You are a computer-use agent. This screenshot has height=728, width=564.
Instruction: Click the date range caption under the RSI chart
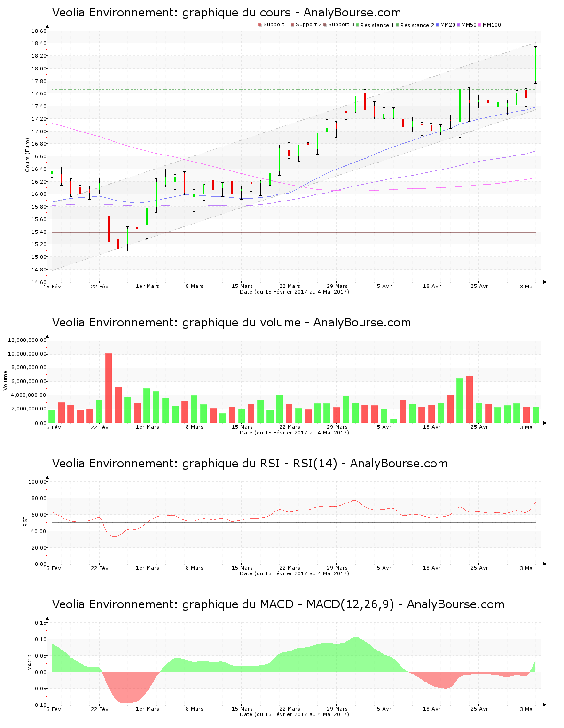294,573
